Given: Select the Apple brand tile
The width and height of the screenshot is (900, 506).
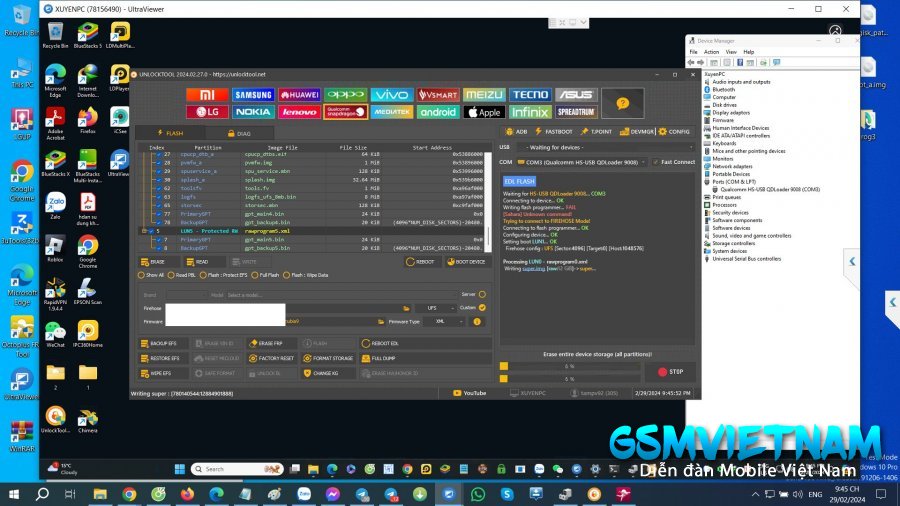Looking at the screenshot, I should pyautogui.click(x=484, y=112).
